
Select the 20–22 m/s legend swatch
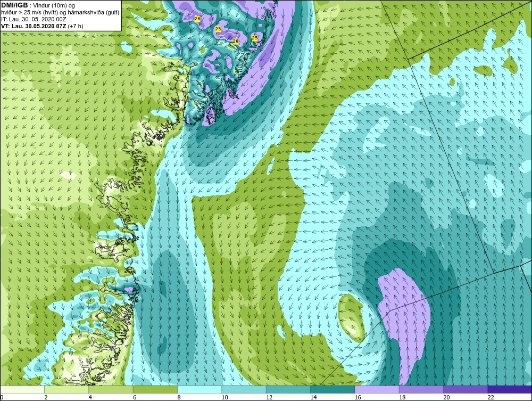tap(465, 389)
